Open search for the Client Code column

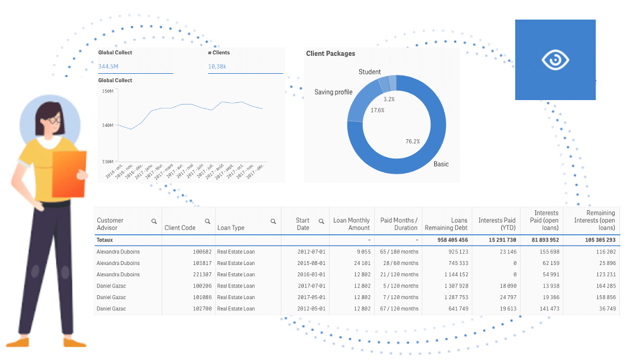(x=207, y=221)
